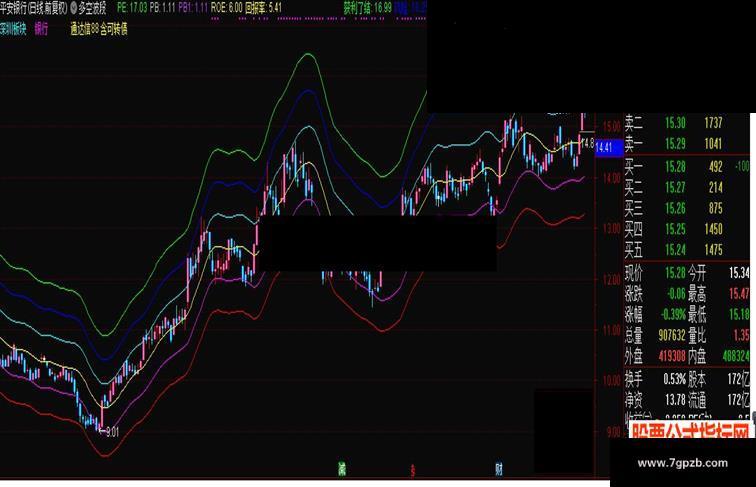The height and width of the screenshot is (487, 756).
Task: Open the 银行 industry tag
Action: coord(41,29)
